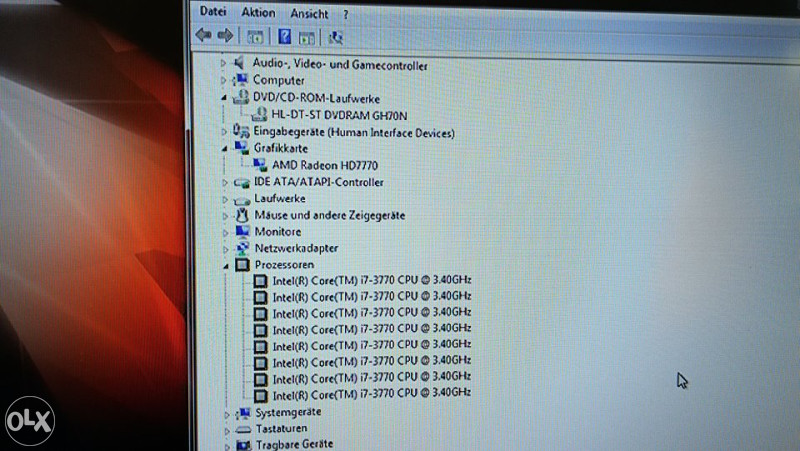The height and width of the screenshot is (451, 800).
Task: Click the scan for hardware changes icon
Action: [x=335, y=38]
